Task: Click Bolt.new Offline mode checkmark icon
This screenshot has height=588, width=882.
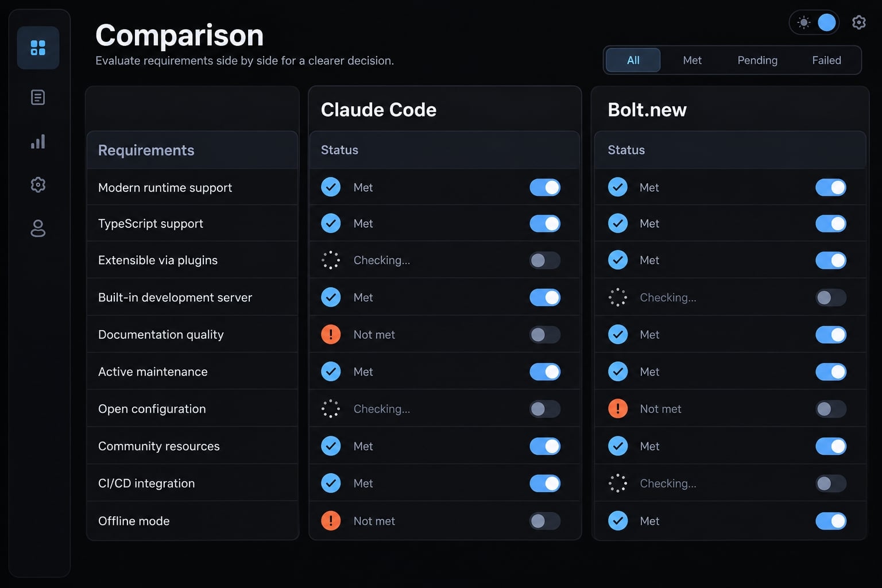Action: point(618,521)
